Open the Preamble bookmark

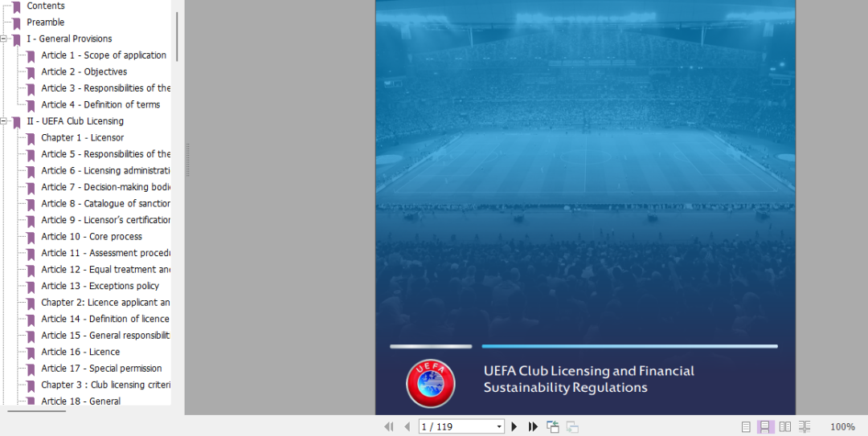pos(45,22)
